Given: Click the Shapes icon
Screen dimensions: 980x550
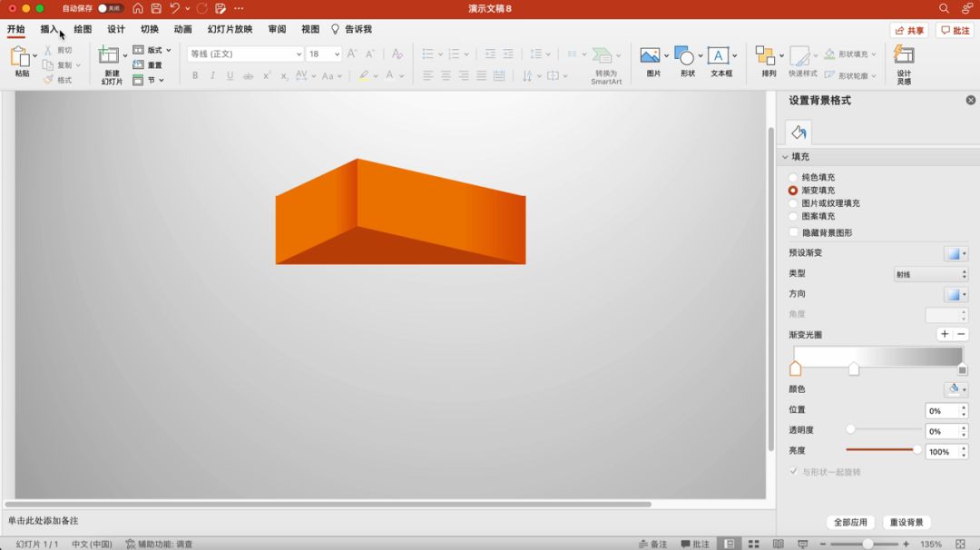Looking at the screenshot, I should (x=684, y=55).
